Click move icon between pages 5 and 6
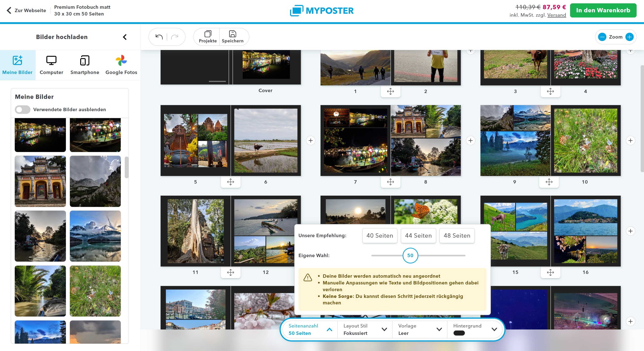The width and height of the screenshot is (644, 351). [x=230, y=182]
